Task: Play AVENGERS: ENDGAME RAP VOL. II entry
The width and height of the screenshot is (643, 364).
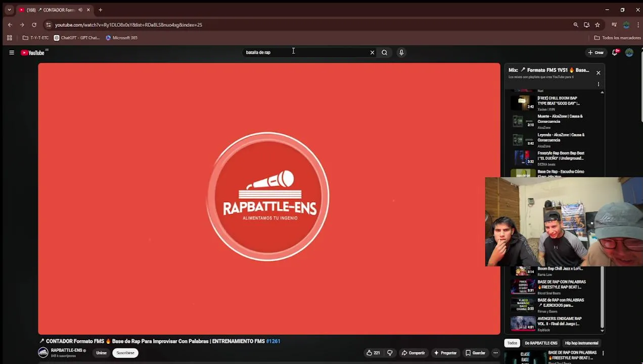Action: [555, 324]
